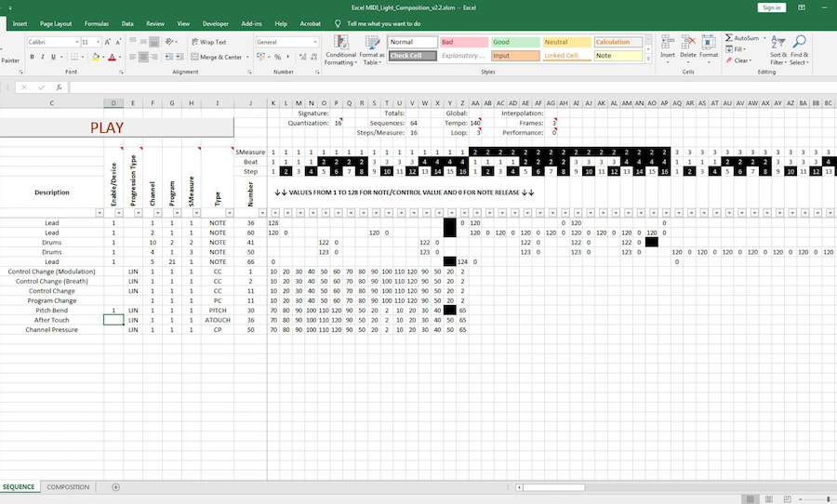Click the Find & Select icon
This screenshot has height=504, width=837.
tap(800, 52)
